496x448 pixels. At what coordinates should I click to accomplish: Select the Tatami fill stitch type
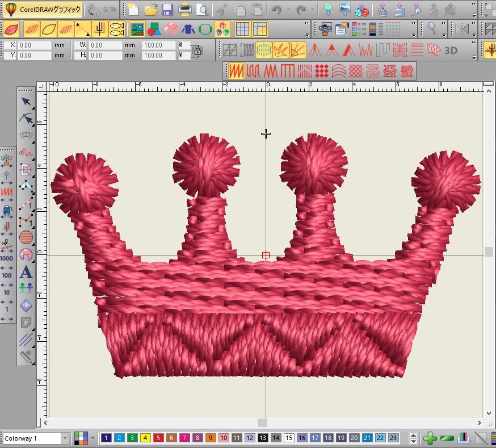point(253,71)
